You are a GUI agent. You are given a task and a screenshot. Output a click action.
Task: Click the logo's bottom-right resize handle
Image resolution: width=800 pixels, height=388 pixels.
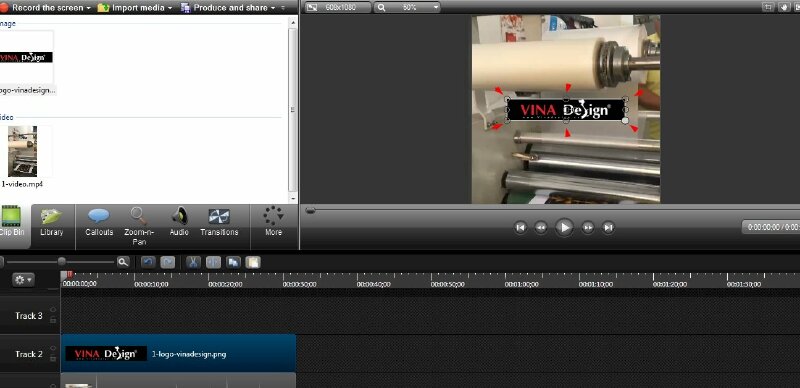tap(626, 120)
